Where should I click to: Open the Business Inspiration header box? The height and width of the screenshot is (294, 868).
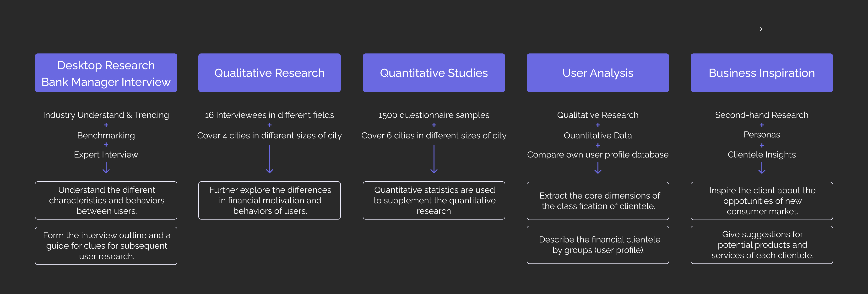pyautogui.click(x=761, y=73)
